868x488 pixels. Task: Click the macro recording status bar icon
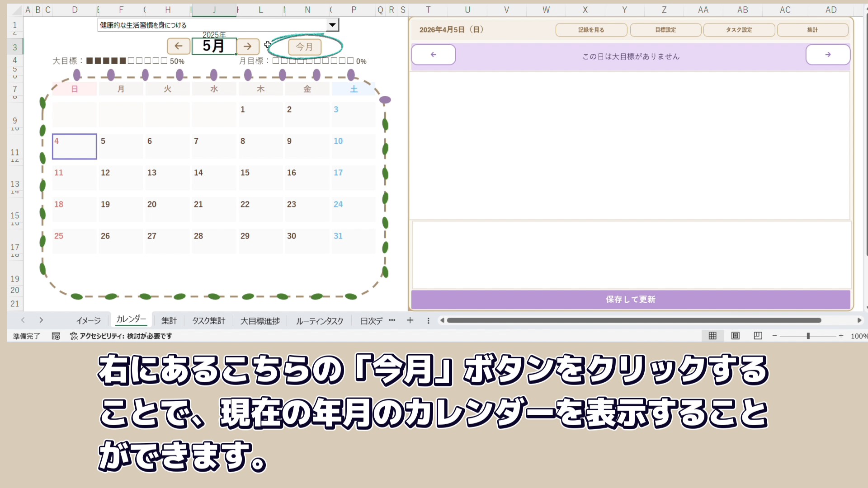(x=56, y=336)
